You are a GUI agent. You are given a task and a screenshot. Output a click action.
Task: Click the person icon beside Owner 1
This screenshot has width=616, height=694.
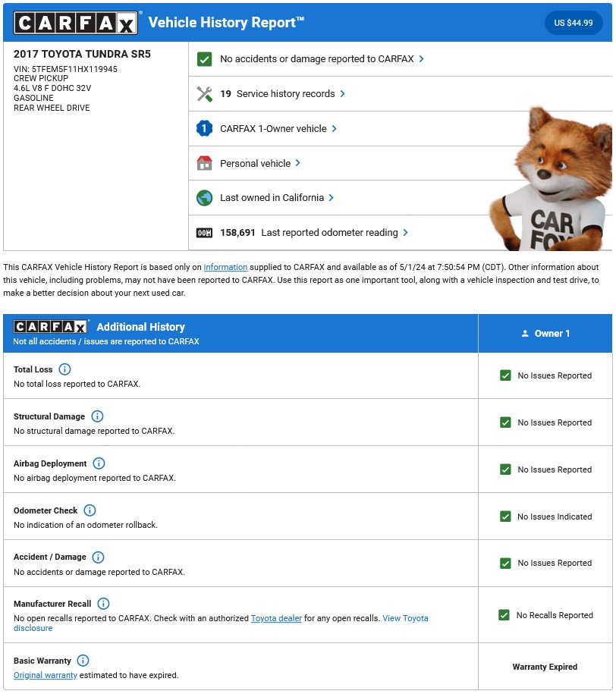[525, 334]
